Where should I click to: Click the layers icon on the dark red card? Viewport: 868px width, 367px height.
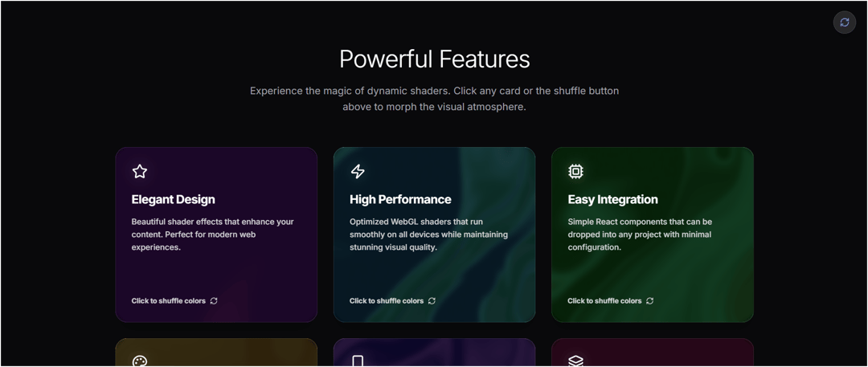point(575,361)
